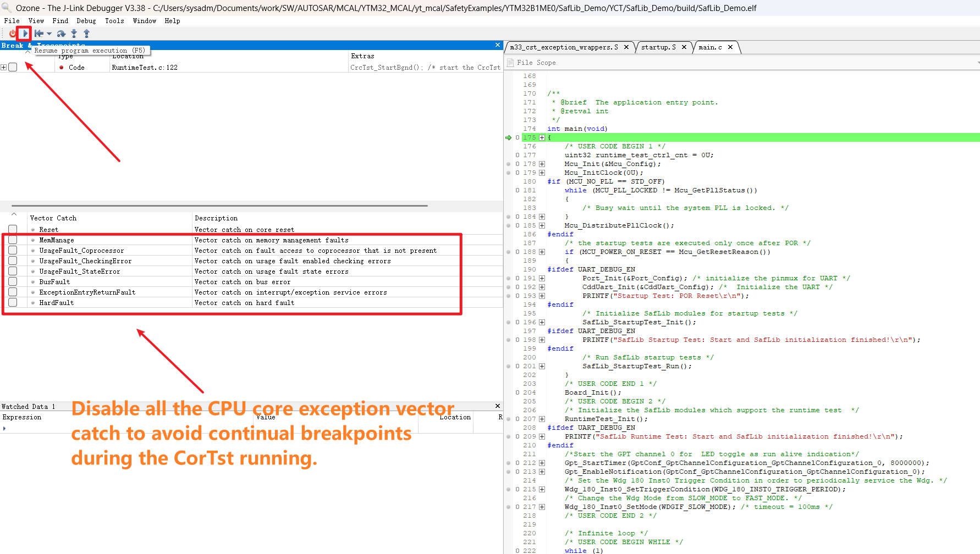Click the Step Over toolbar icon

61,34
